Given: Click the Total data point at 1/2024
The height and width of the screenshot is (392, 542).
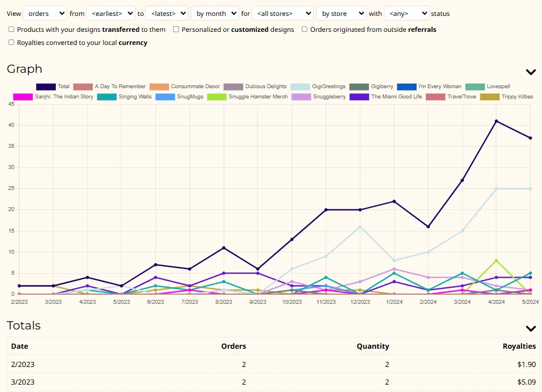Looking at the screenshot, I should [x=394, y=201].
